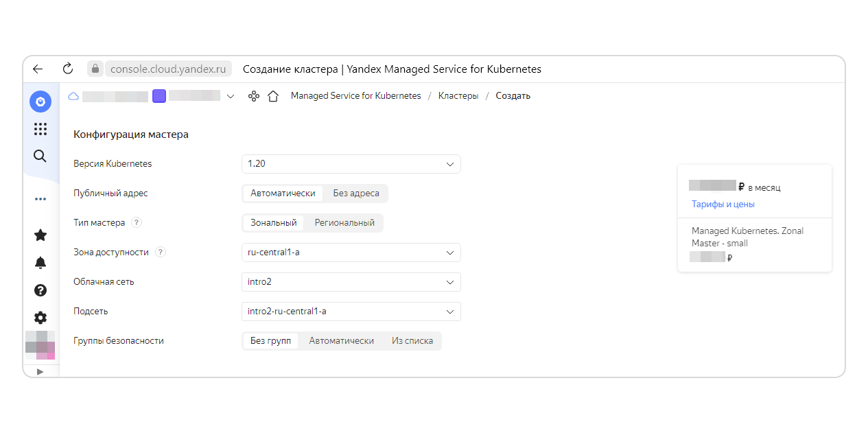The image size is (868, 433).
Task: Click the Версия Kubernetes label
Action: tap(113, 164)
